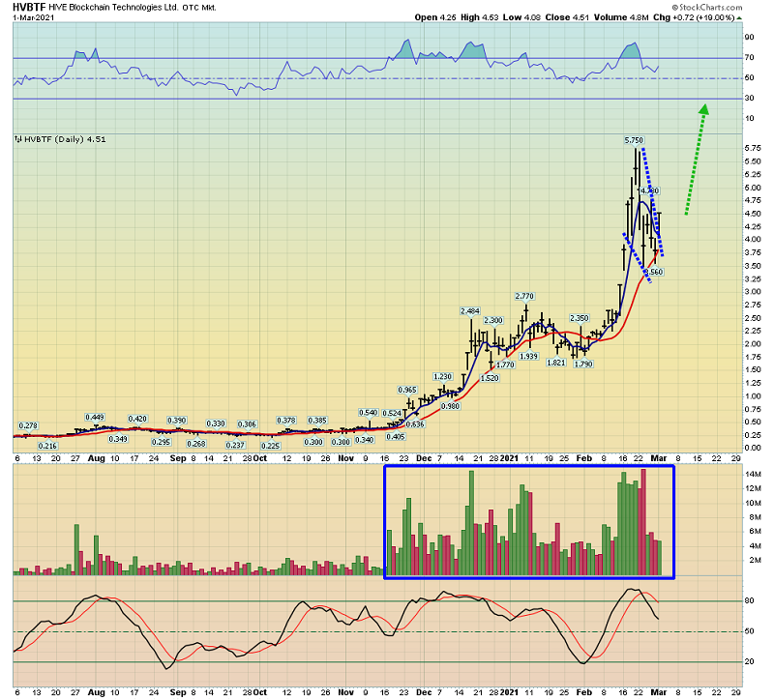Screen dimensions: 774x700
Task: Click the 0.524 price label
Action: 392,414
